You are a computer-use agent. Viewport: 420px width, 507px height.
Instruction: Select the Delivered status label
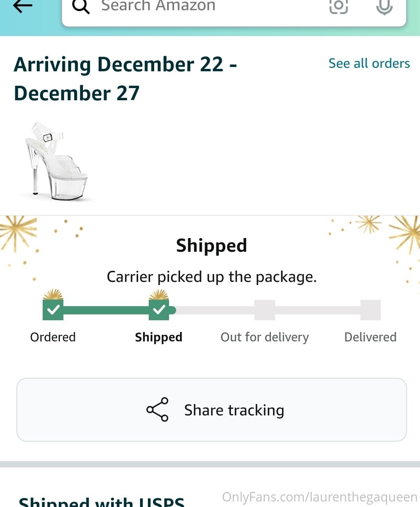(370, 337)
